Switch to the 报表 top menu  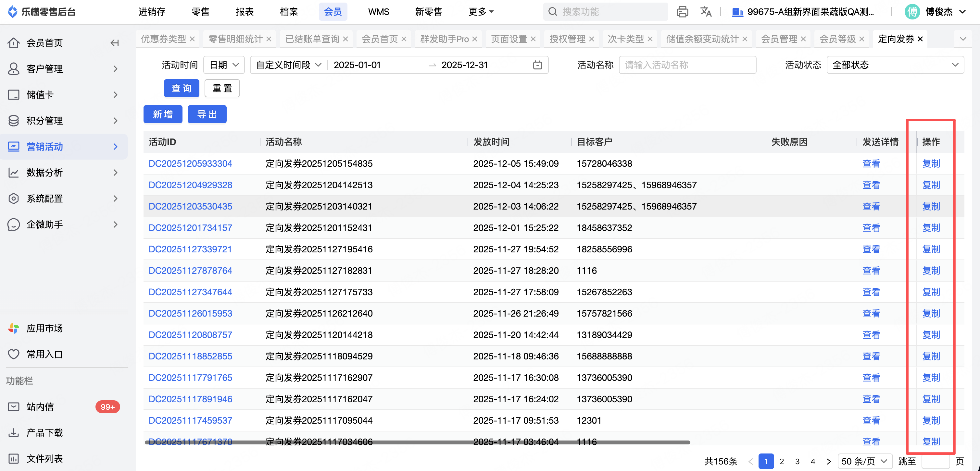point(244,12)
